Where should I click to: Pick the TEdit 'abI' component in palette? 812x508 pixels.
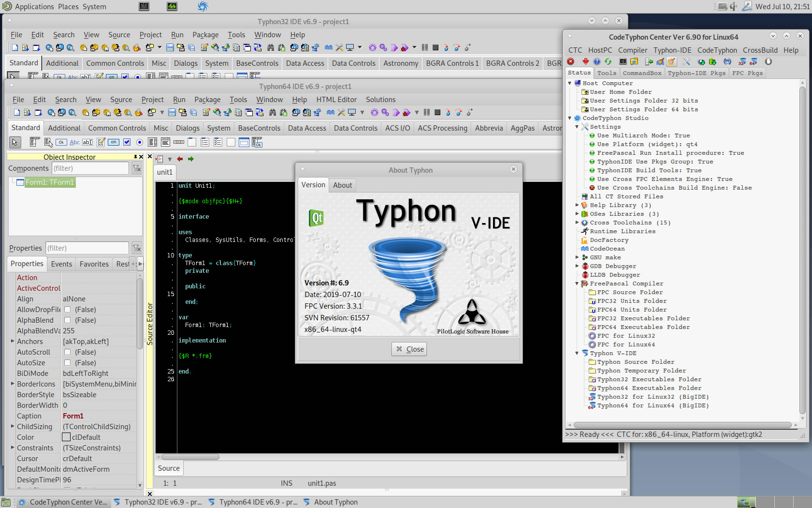[87, 142]
